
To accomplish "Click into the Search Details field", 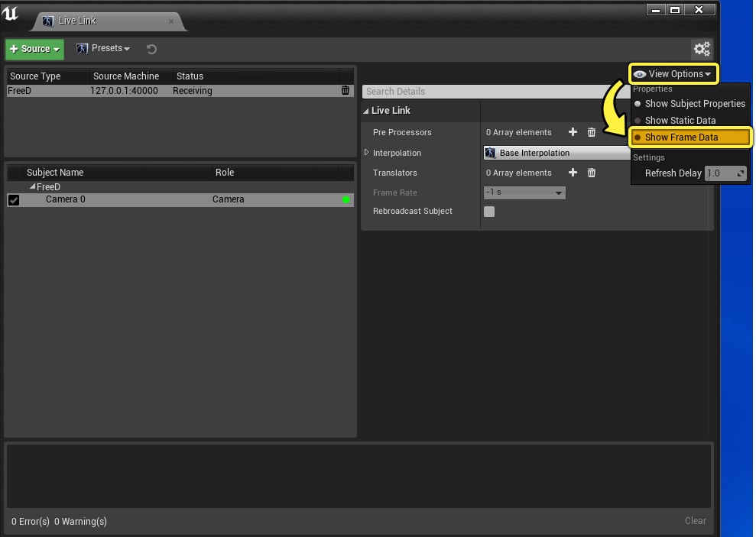I will (495, 92).
